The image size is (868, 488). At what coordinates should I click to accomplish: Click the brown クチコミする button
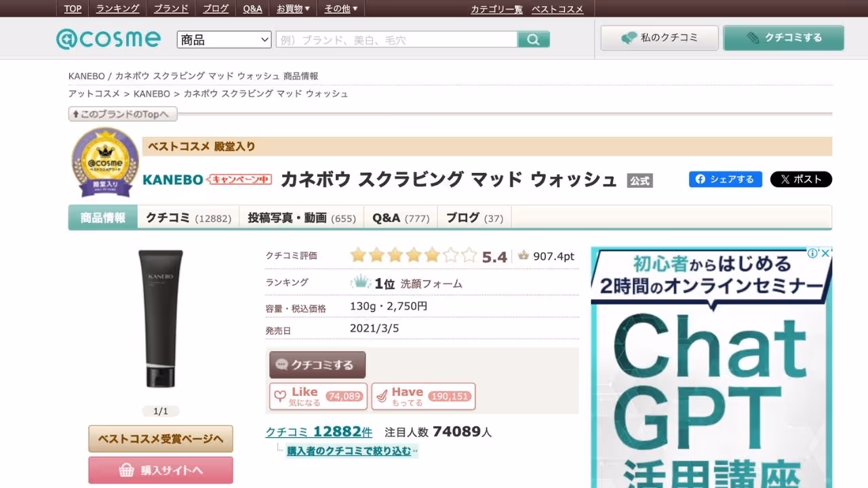[317, 365]
